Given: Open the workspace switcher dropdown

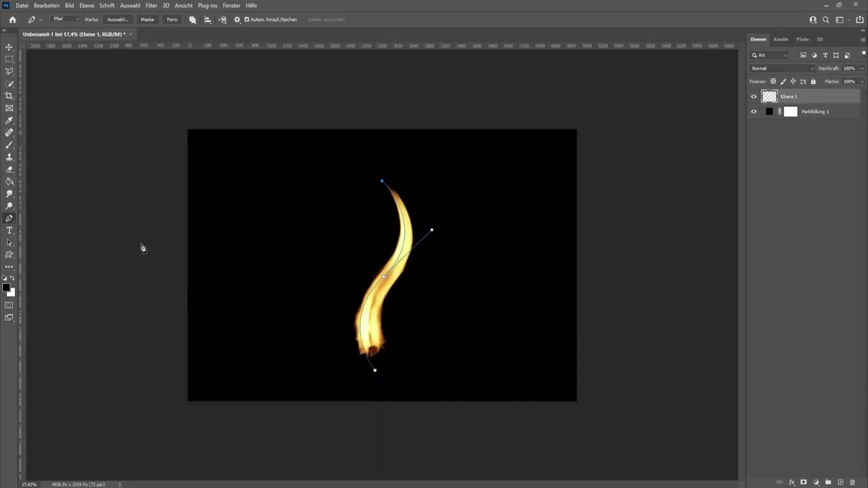Looking at the screenshot, I should pos(842,19).
